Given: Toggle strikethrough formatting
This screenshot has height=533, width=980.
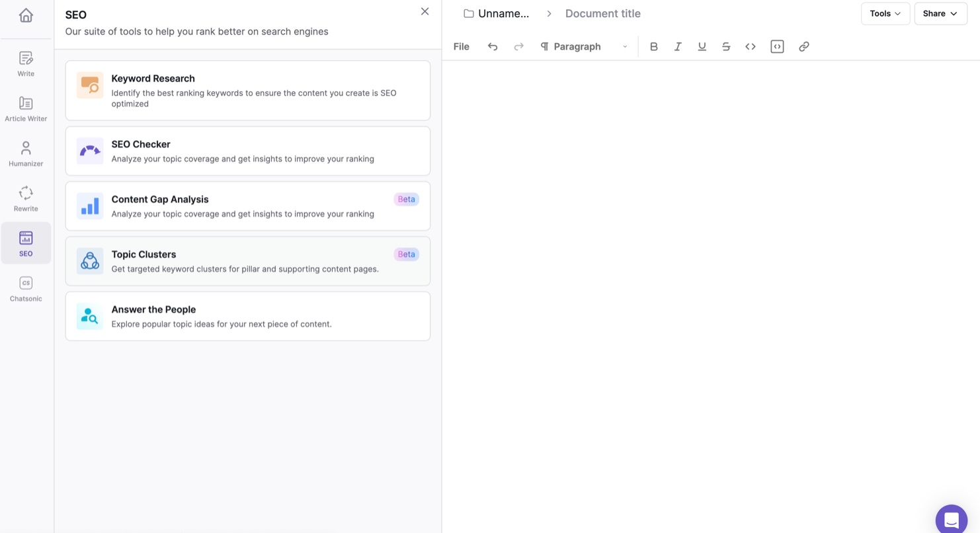Looking at the screenshot, I should click(725, 46).
